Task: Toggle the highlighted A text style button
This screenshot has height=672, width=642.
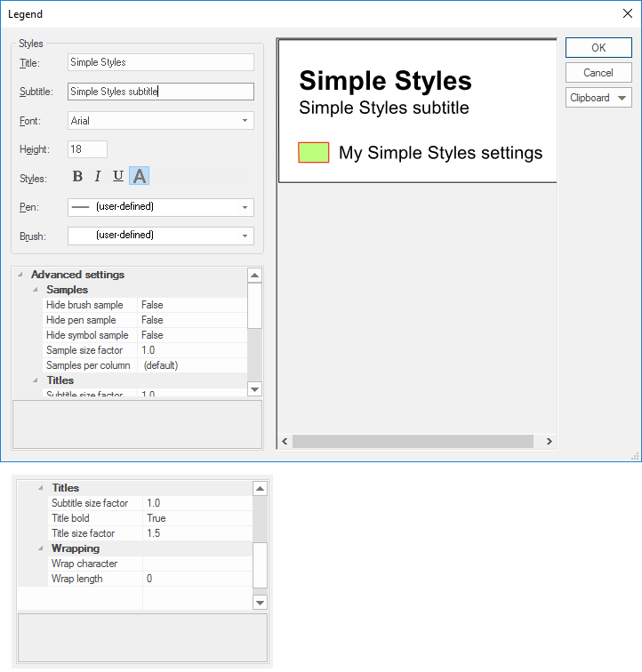Action: (140, 176)
